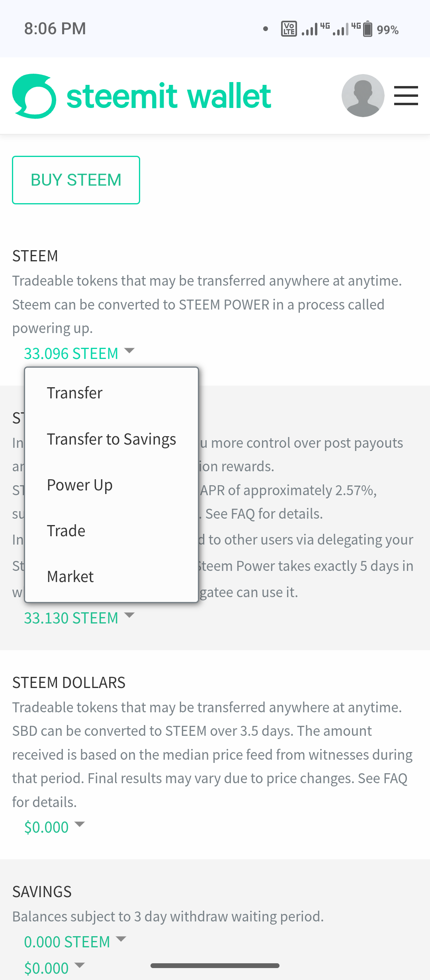Choose Transfer from the dropdown menu
The image size is (430, 980).
(x=75, y=393)
